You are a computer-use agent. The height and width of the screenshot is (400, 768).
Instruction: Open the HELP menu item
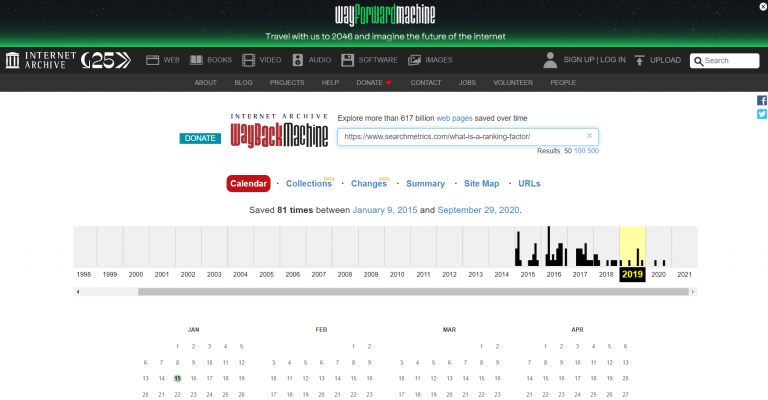330,83
